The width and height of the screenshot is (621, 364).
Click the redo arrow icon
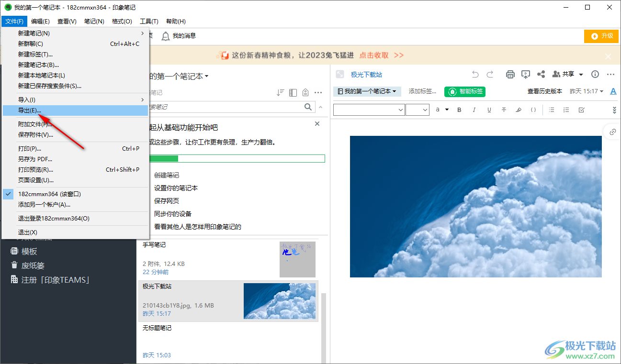(490, 74)
